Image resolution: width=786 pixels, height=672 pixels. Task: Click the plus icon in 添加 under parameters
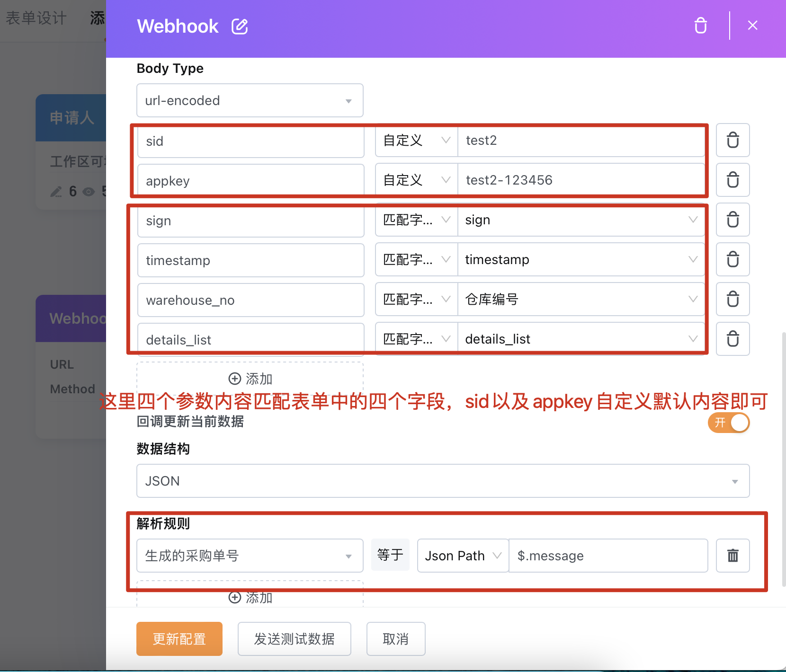(x=235, y=379)
